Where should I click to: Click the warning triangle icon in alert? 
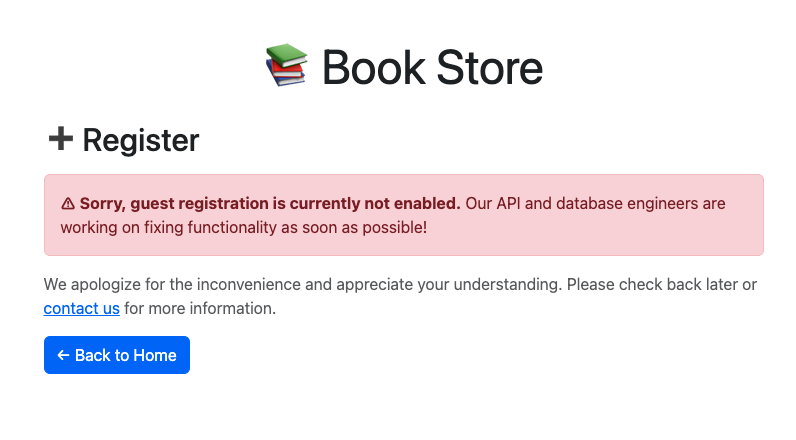68,204
